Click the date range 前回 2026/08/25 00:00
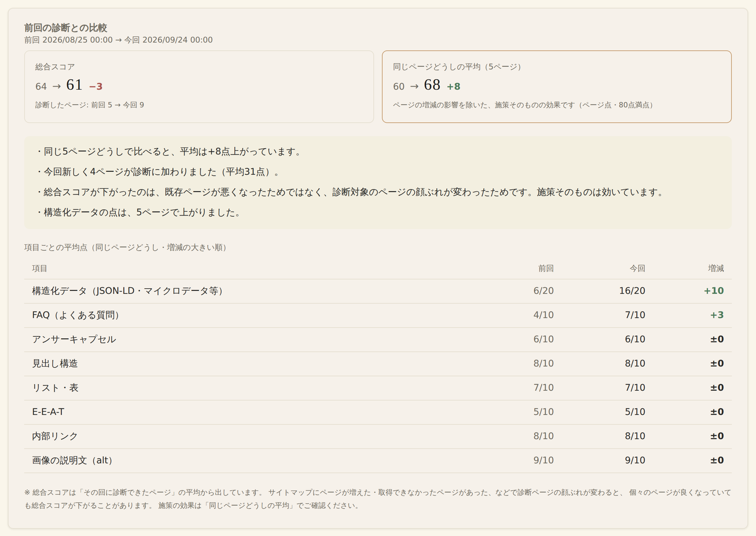 click(68, 40)
